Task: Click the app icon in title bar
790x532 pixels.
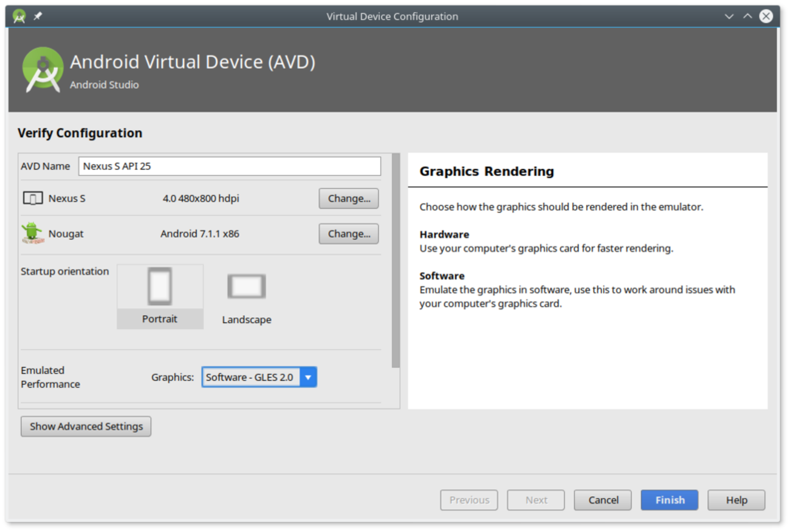Action: (x=19, y=16)
